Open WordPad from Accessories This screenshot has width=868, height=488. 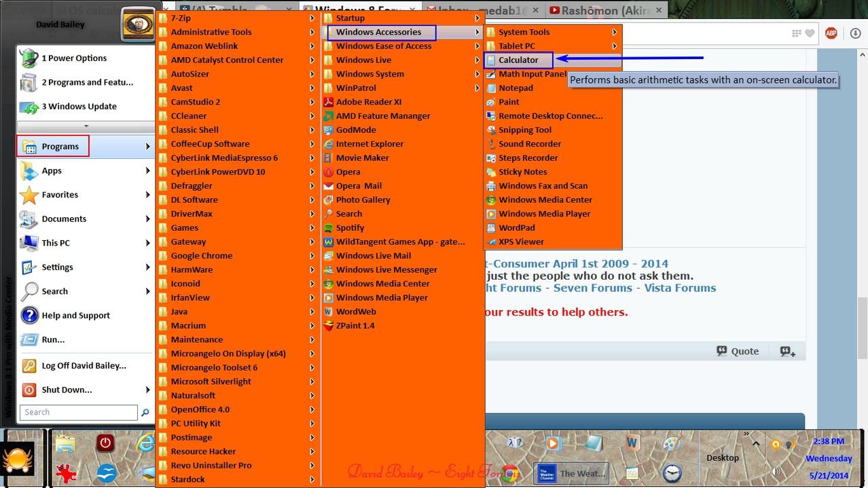[x=517, y=228]
